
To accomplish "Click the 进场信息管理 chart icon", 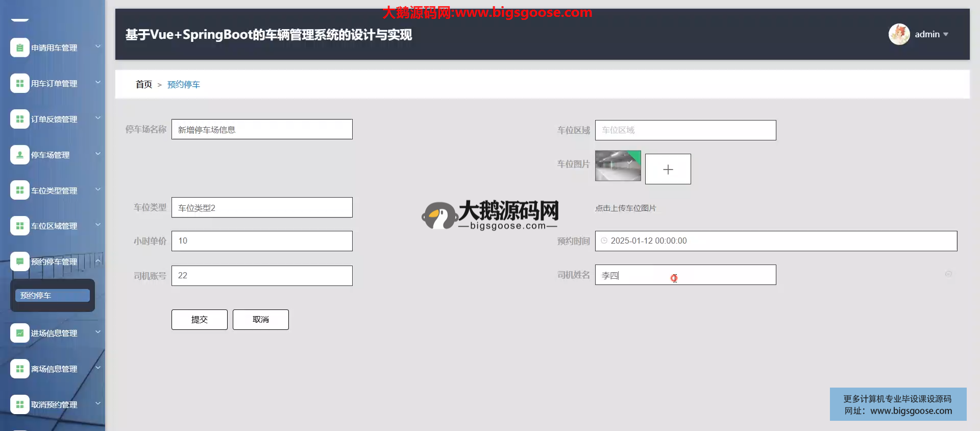I will tap(19, 333).
